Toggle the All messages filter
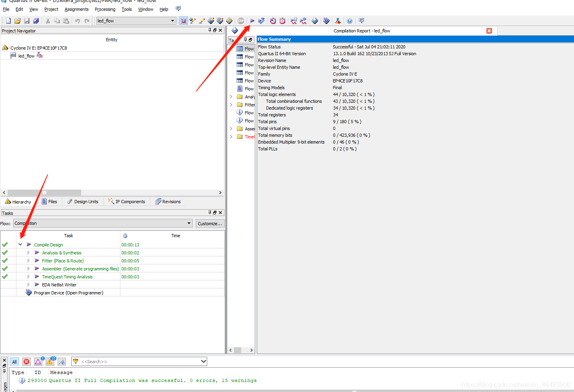Viewport: 574px width, 392px height. [x=14, y=362]
